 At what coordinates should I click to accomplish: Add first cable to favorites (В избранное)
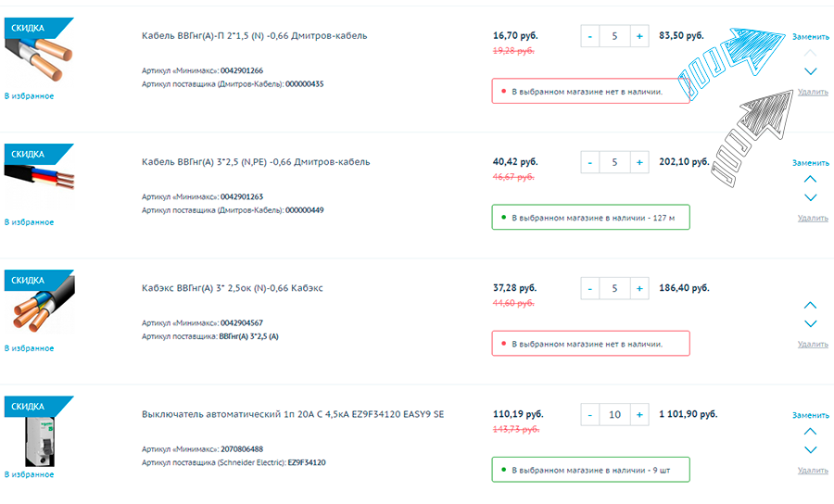(30, 96)
